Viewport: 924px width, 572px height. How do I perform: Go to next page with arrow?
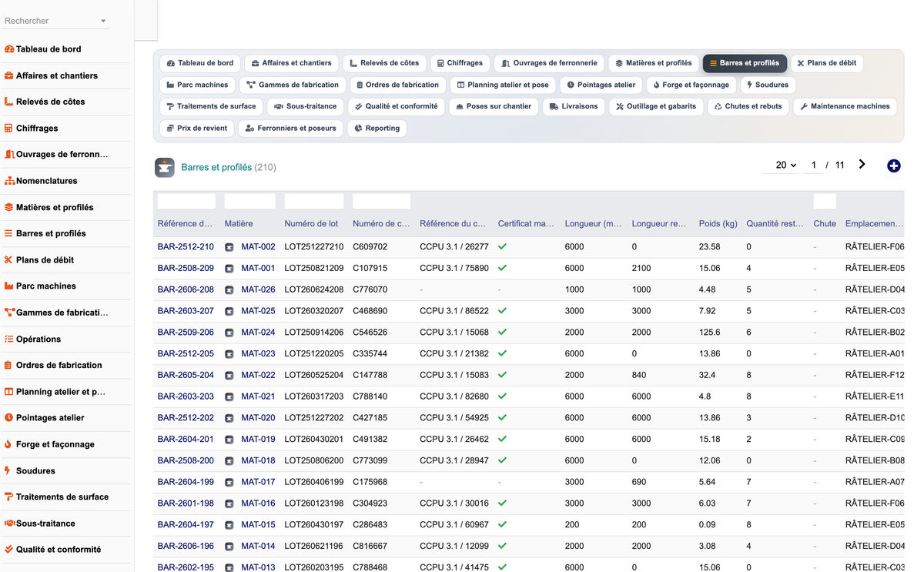click(862, 164)
